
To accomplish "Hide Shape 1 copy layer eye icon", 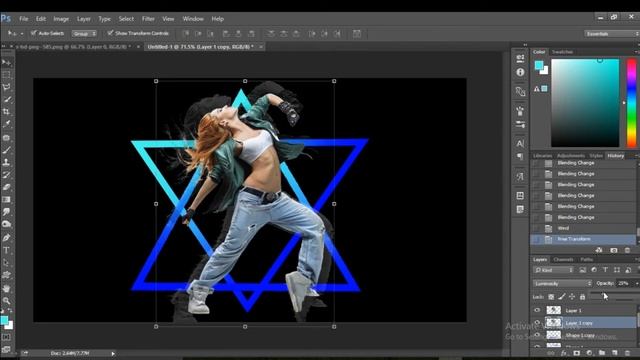I will coord(537,335).
